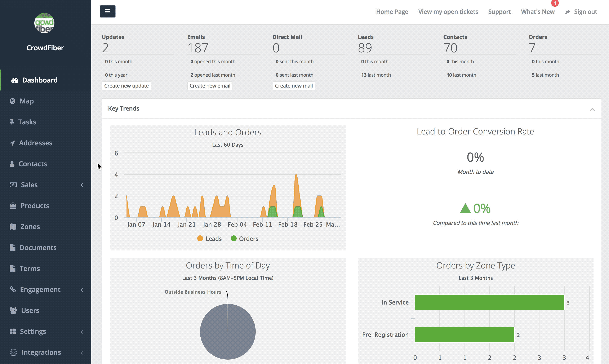Click the arrow icon beside Addresses
This screenshot has height=364, width=609.
[12, 143]
